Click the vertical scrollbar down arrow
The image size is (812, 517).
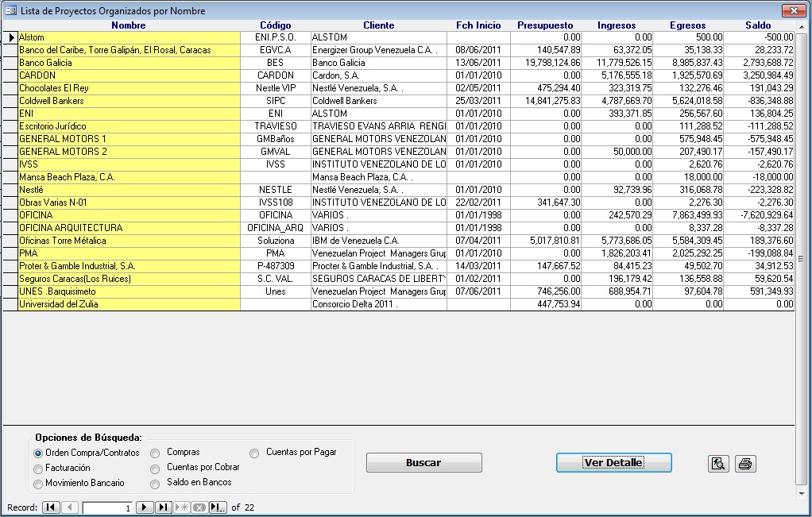coord(802,493)
